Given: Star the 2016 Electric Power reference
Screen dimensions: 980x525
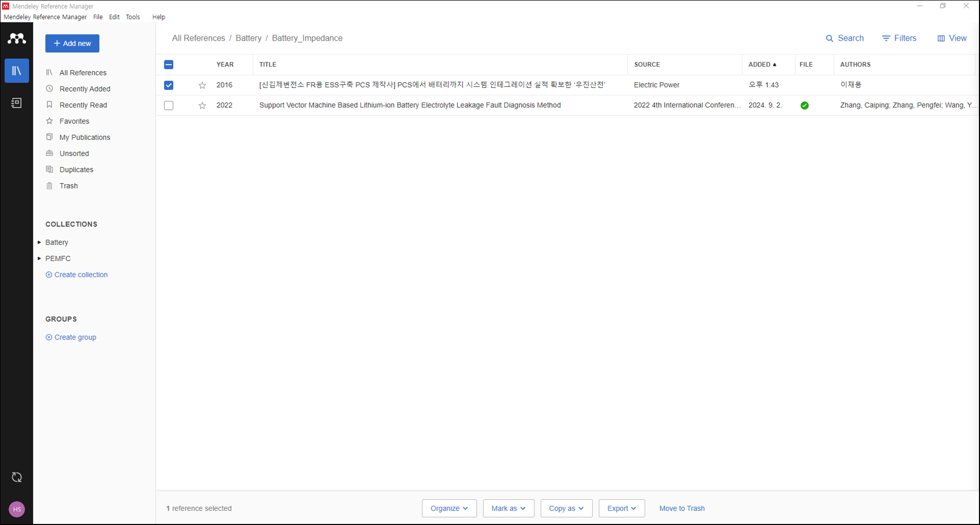Looking at the screenshot, I should coord(202,85).
